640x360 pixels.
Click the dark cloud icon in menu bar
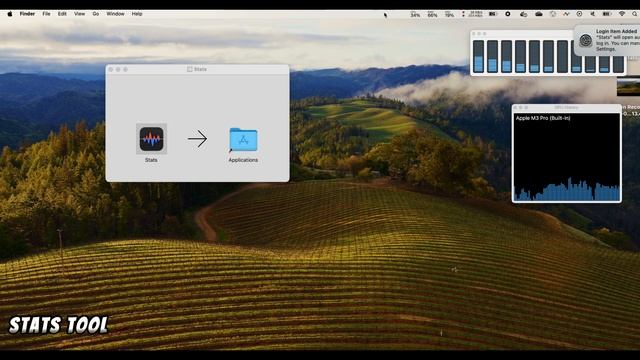tap(539, 14)
